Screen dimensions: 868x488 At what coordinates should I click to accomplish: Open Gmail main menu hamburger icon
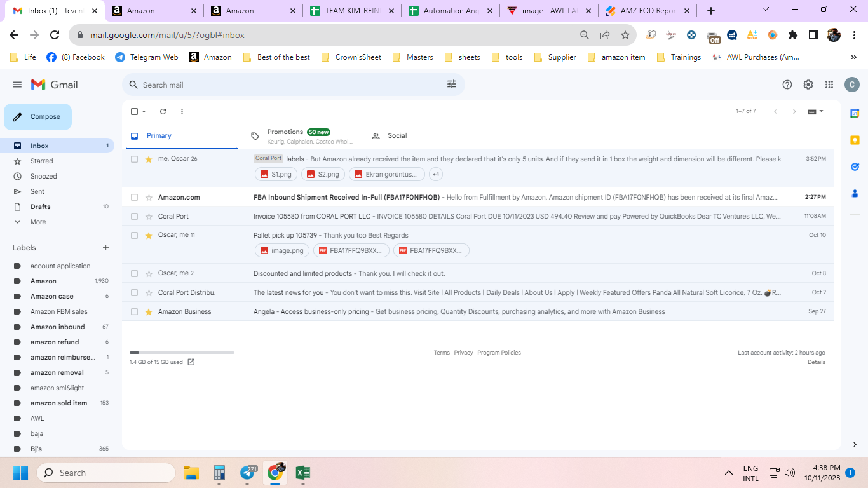pyautogui.click(x=17, y=85)
